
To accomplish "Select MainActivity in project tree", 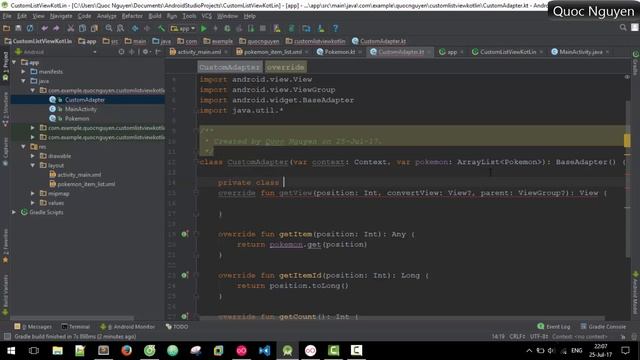I will pos(80,109).
